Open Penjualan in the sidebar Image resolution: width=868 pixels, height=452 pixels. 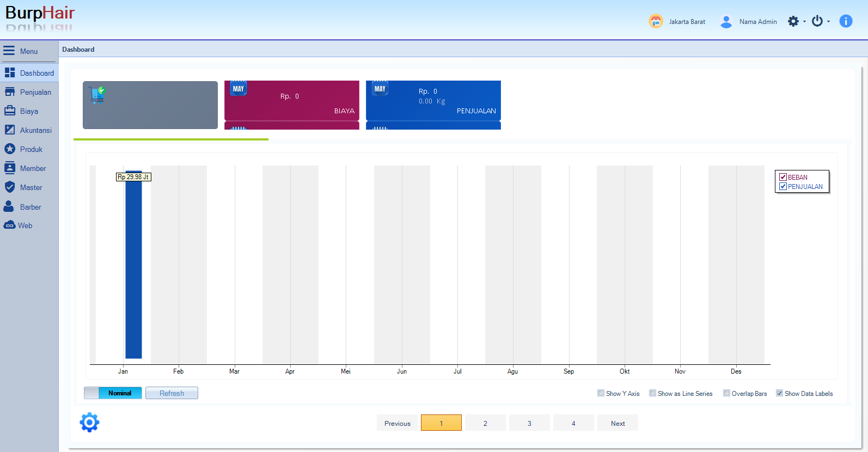tap(29, 92)
